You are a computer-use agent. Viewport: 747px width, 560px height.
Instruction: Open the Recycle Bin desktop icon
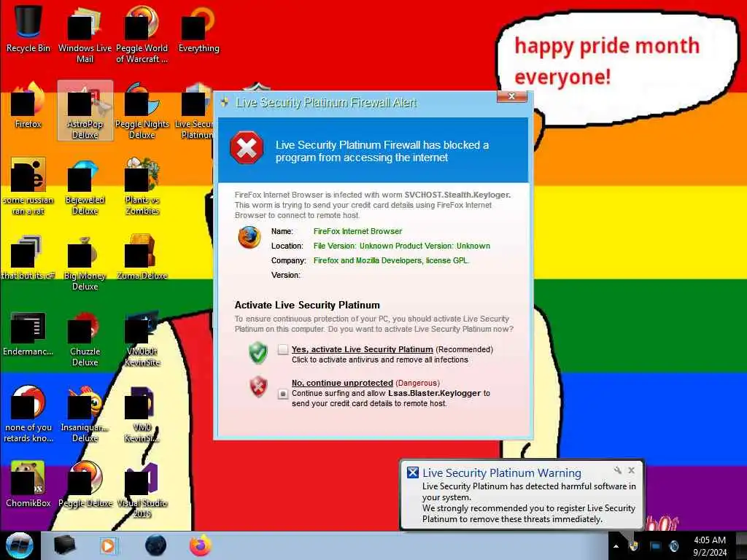click(28, 29)
